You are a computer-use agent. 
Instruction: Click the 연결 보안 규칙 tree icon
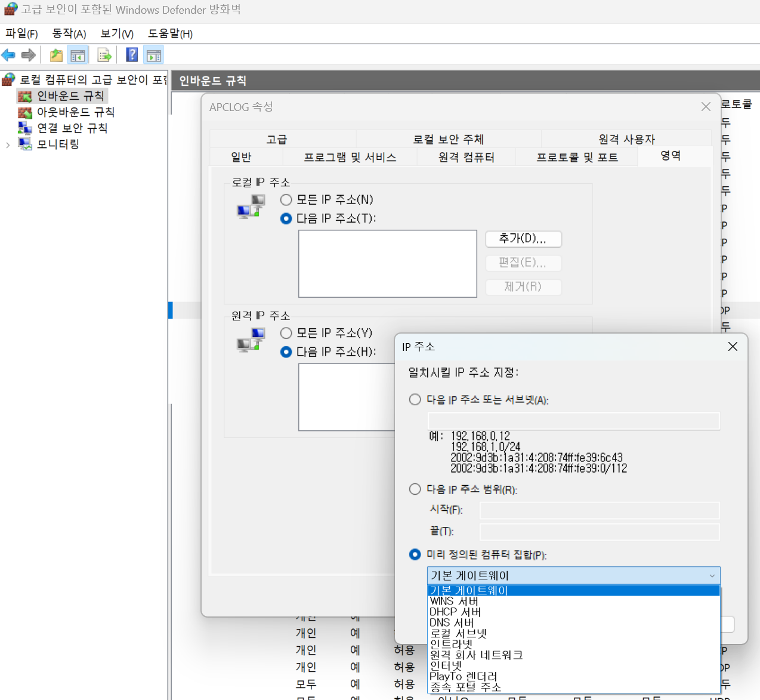pos(25,128)
